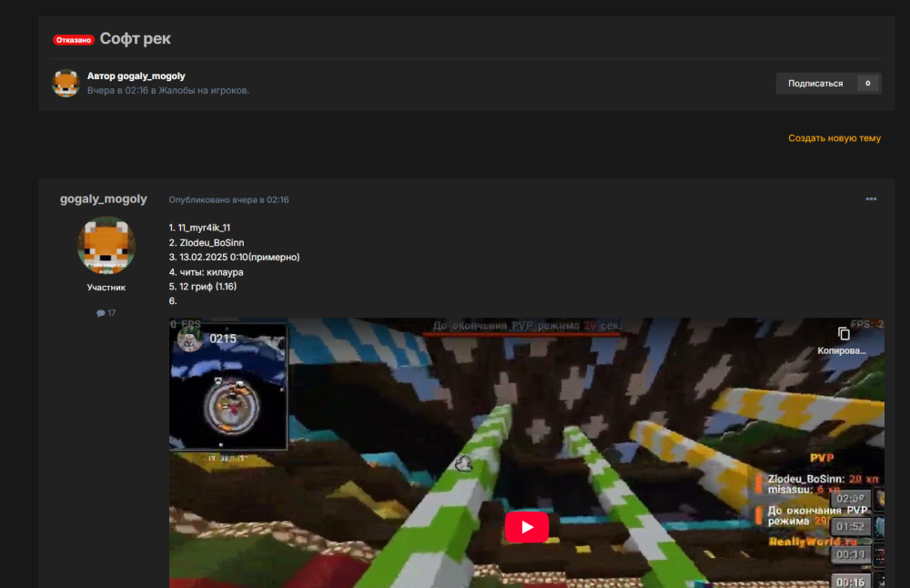The height and width of the screenshot is (588, 910).
Task: Click the line 1. 11_myr4ik_11
Action: pyautogui.click(x=199, y=228)
